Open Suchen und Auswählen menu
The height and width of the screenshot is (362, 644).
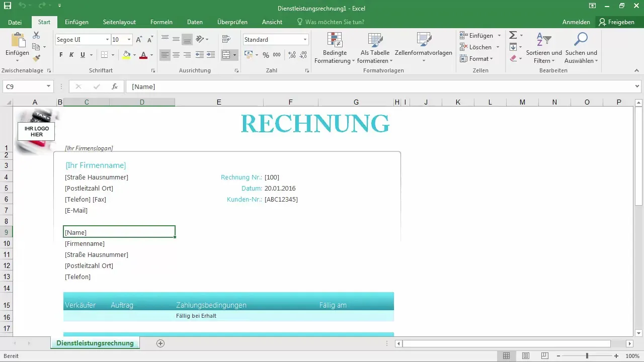click(581, 48)
